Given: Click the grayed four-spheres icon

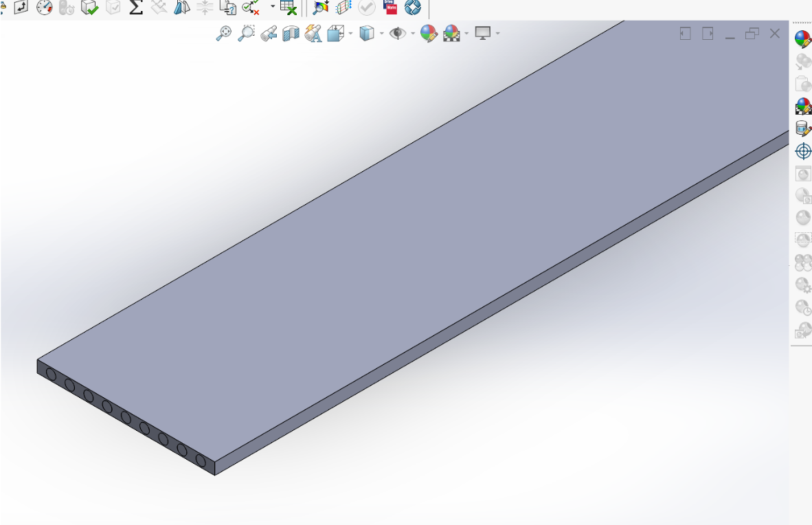Looking at the screenshot, I should pos(803,262).
